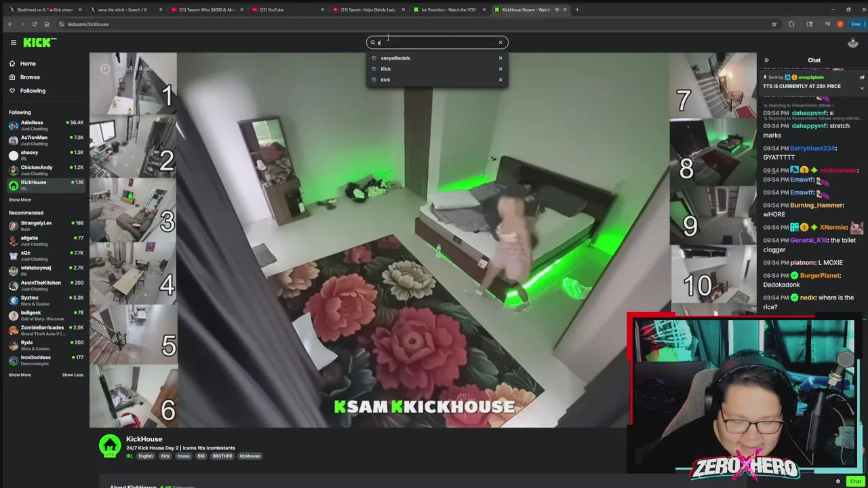Click browser back arrow
This screenshot has width=868, height=488.
click(10, 24)
